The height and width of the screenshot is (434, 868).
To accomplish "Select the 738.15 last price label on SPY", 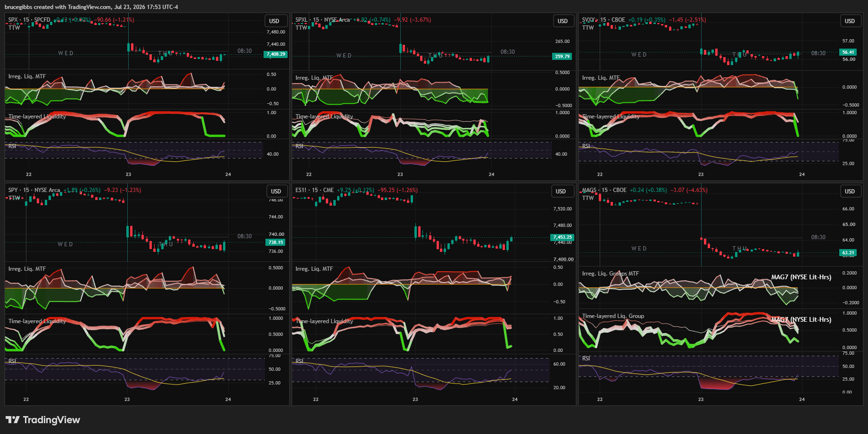I will coord(275,242).
